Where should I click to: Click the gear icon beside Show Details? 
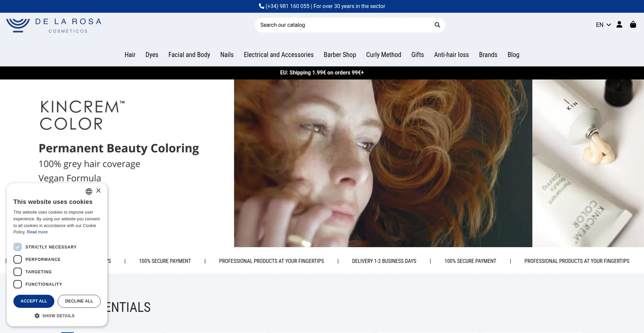[37, 316]
